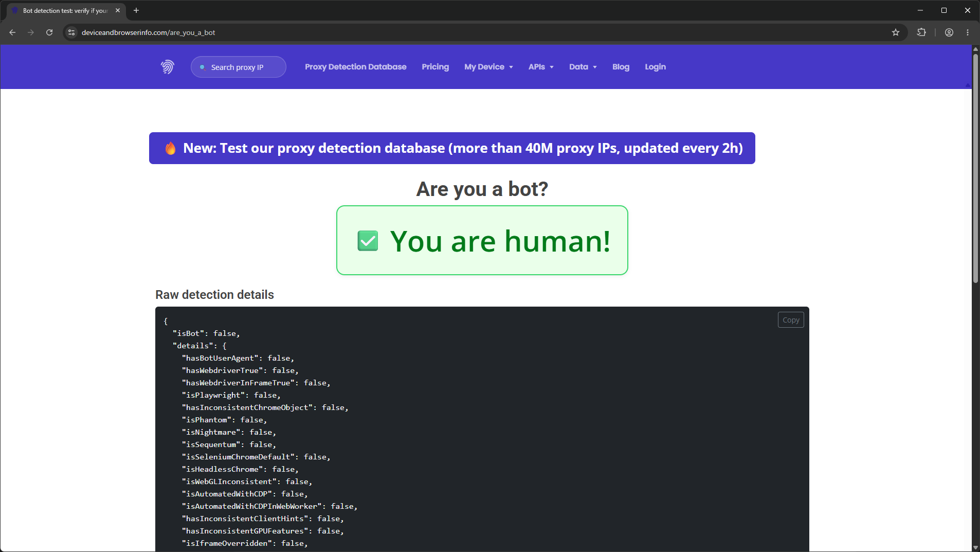This screenshot has width=980, height=552.
Task: Open the Blog page
Action: point(621,67)
